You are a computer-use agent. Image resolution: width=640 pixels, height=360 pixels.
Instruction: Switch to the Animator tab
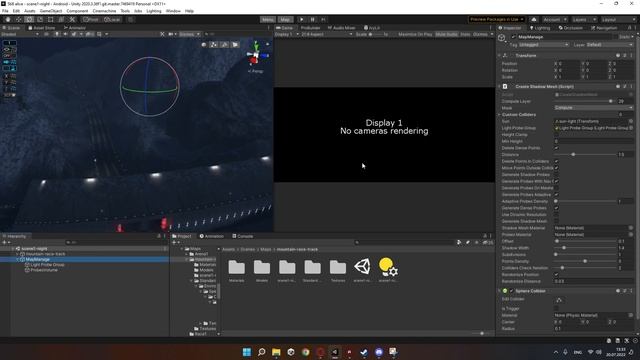pos(74,28)
